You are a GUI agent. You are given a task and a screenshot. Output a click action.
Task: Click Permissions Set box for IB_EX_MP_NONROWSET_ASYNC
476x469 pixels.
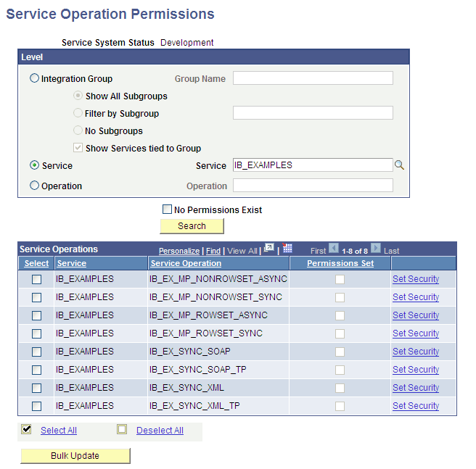pyautogui.click(x=340, y=279)
